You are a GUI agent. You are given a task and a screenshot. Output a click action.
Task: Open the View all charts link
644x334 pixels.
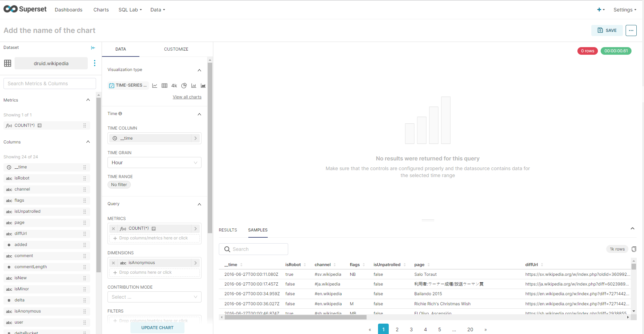coord(187,97)
